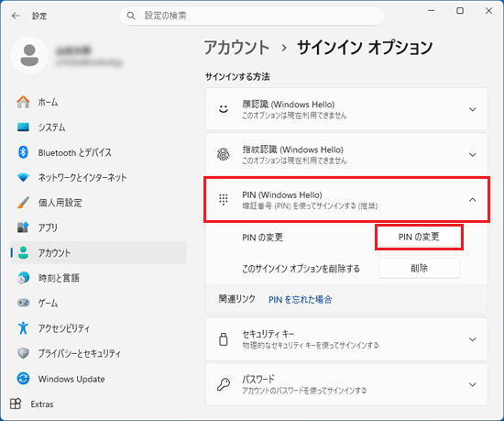Select ゲーム label in sidebar
The width and height of the screenshot is (504, 421).
click(49, 303)
